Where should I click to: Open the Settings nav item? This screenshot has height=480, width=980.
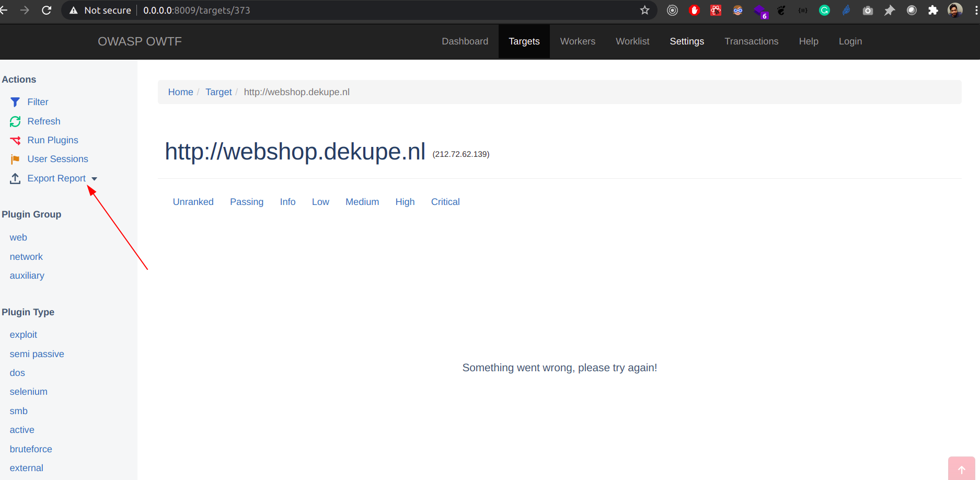click(x=687, y=41)
